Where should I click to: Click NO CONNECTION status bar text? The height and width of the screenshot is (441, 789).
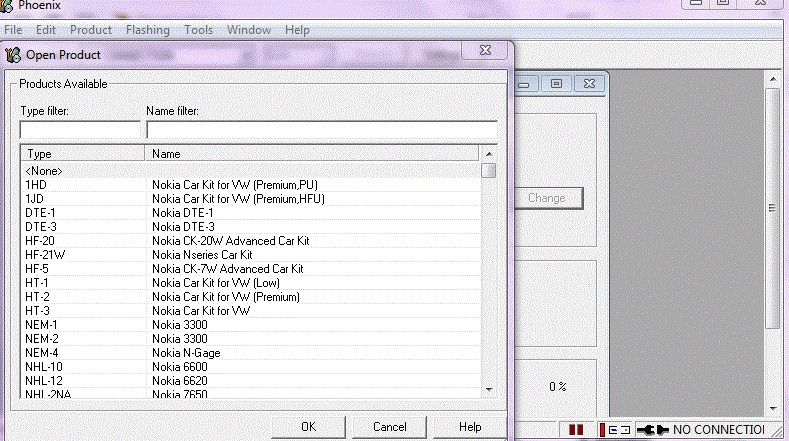(719, 430)
